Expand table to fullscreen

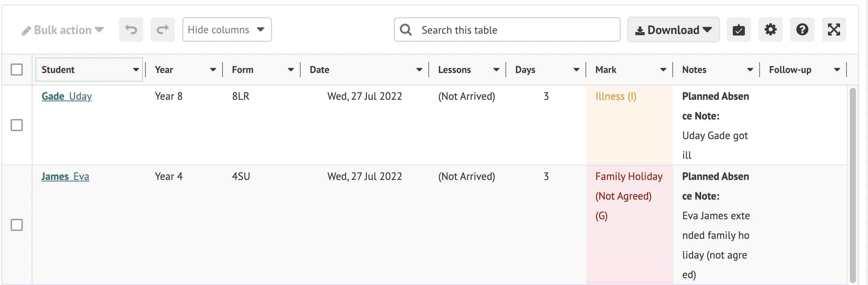834,29
